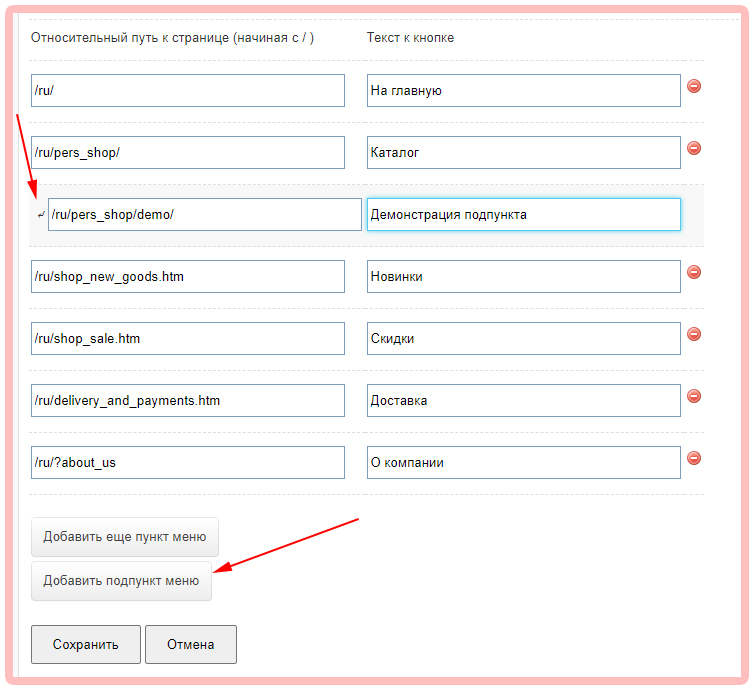Cancel editing with 'Отмена' button
This screenshot has width=753, height=692.
click(x=191, y=644)
